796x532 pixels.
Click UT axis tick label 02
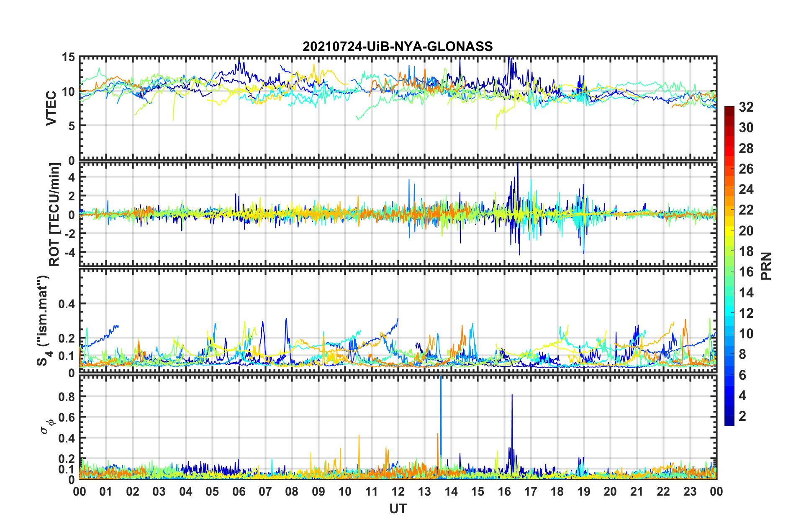tap(133, 491)
